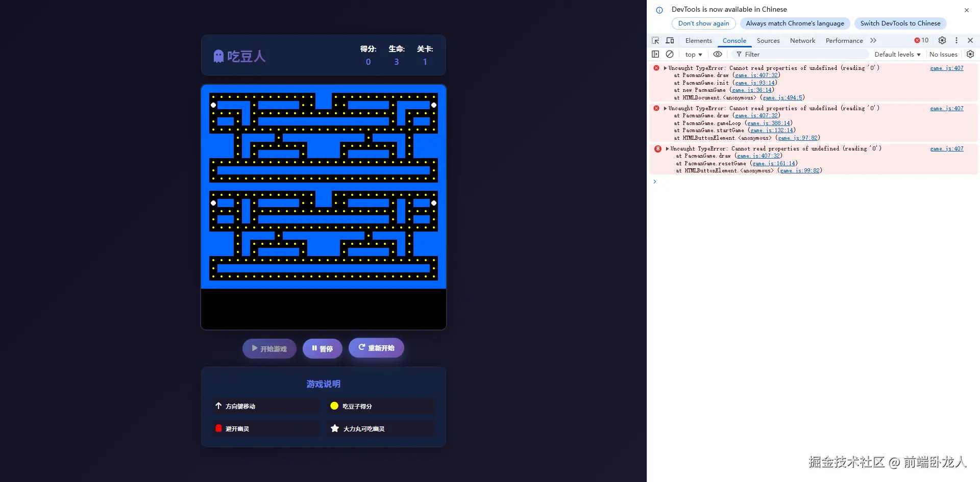Click Always match Chrome's language
This screenshot has width=980, height=482.
pyautogui.click(x=795, y=23)
